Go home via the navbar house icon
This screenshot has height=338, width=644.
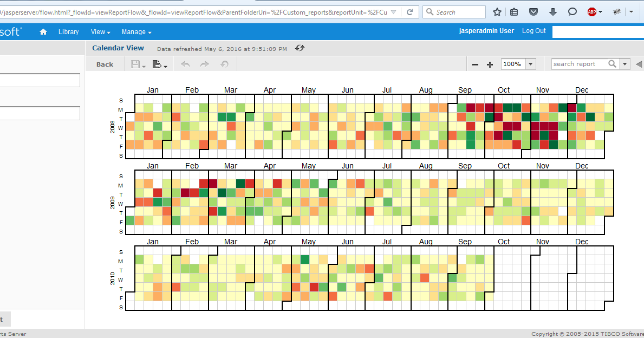coord(43,31)
